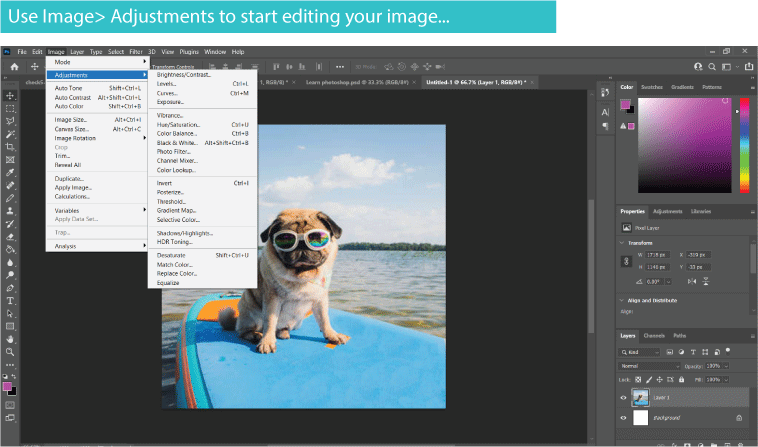This screenshot has height=447, width=758.
Task: Select the Move tool in the toolbar
Action: tap(11, 95)
